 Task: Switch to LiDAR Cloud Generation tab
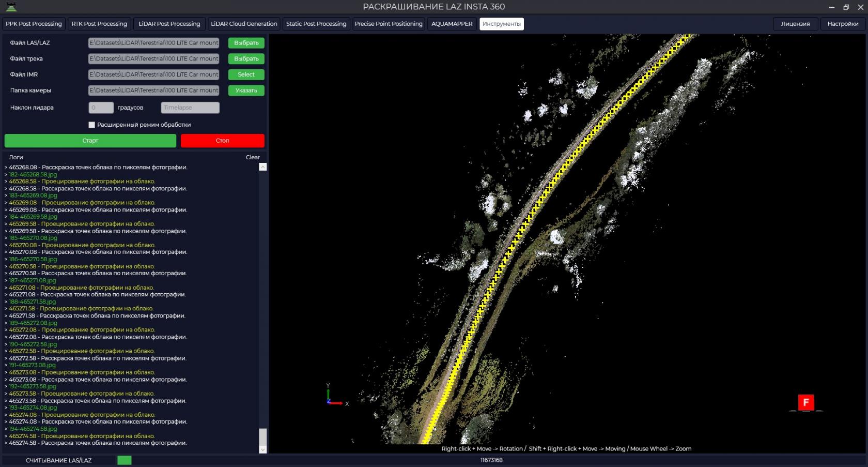(244, 24)
